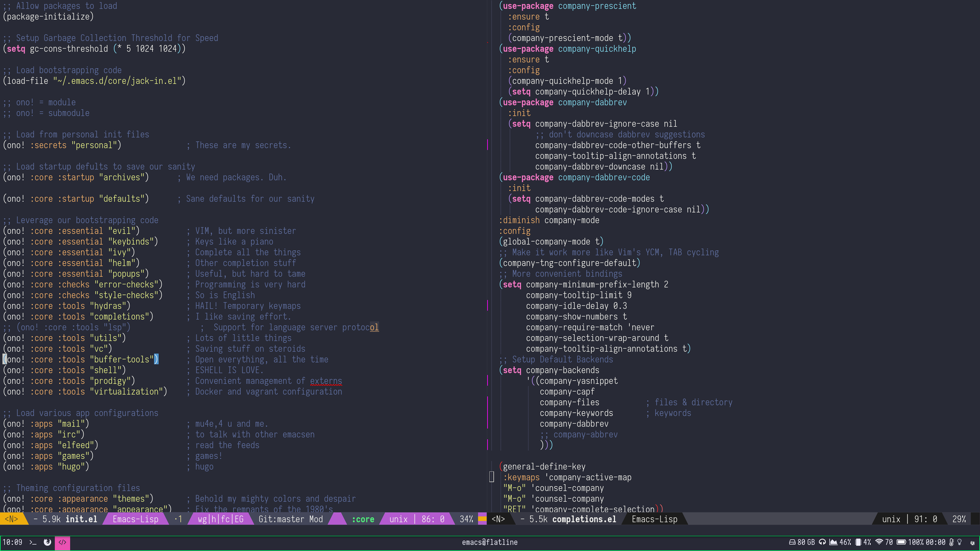
Task: Click the "virtualization" tools string
Action: (x=127, y=392)
